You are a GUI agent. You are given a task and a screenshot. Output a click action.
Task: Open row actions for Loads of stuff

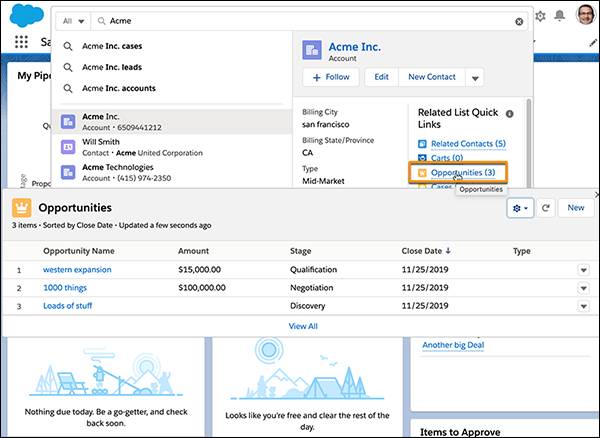point(583,306)
